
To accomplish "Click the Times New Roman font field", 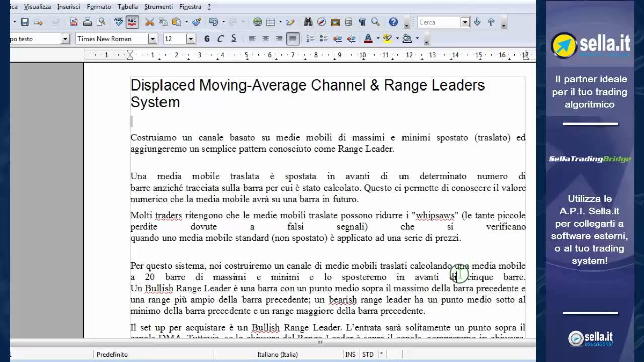I will [x=112, y=39].
